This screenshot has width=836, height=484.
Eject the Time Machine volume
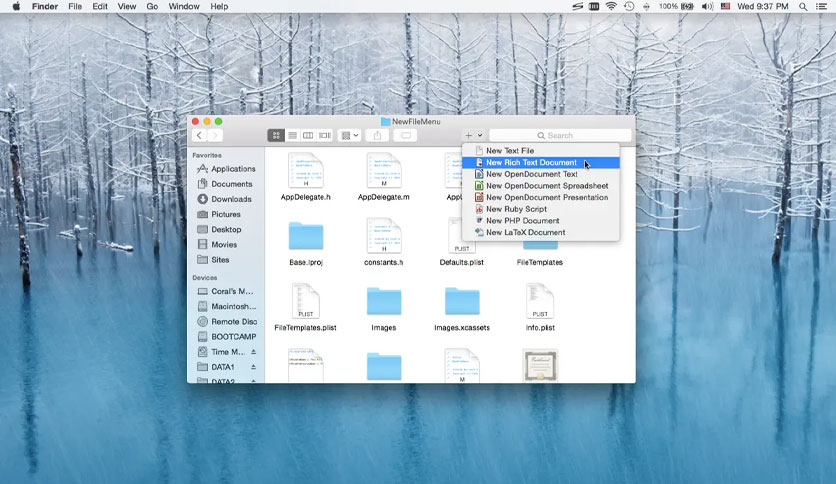click(254, 352)
